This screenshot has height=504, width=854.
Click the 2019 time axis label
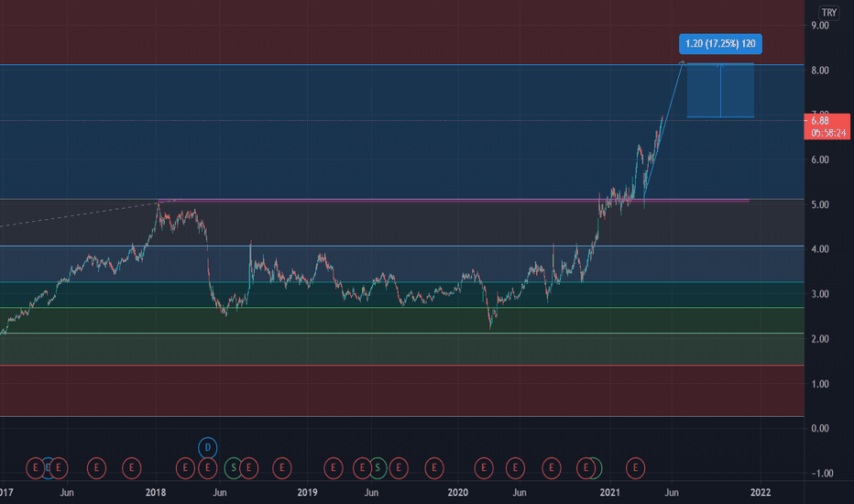[307, 493]
